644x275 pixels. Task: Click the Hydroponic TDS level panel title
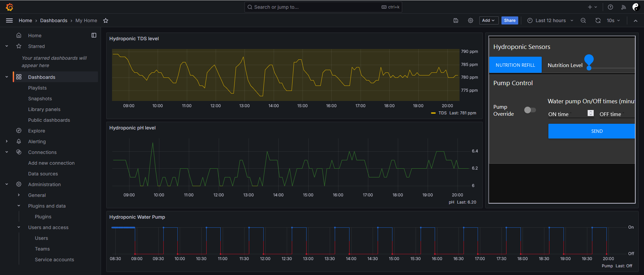(x=134, y=39)
